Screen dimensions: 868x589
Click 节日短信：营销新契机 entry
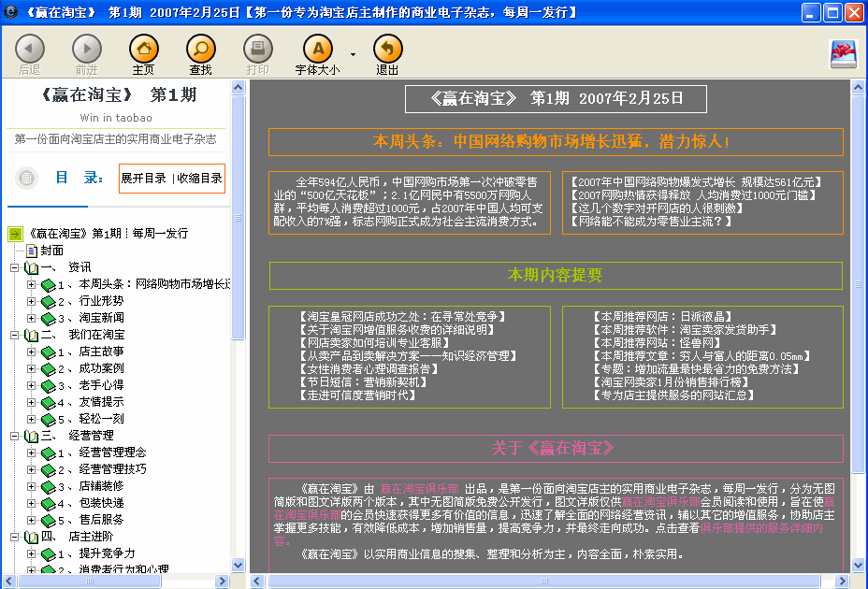363,382
